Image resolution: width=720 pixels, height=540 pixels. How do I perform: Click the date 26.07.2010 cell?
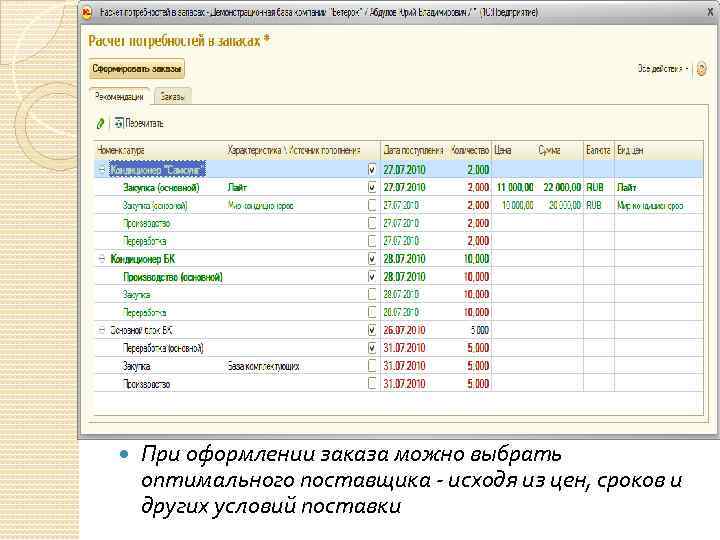(405, 330)
